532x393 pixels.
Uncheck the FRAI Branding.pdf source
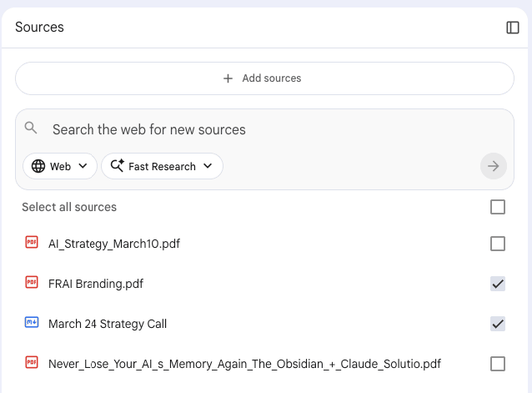coord(498,284)
